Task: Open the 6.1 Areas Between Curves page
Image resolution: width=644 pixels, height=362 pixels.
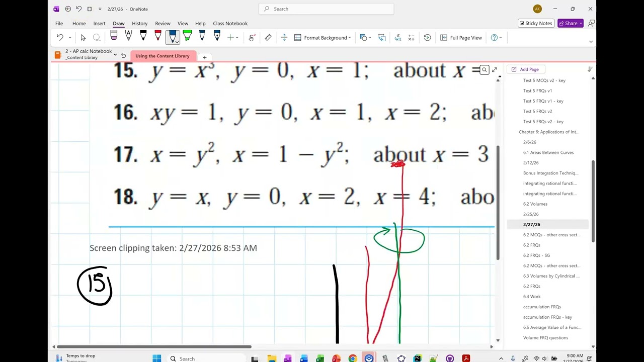Action: point(548,152)
